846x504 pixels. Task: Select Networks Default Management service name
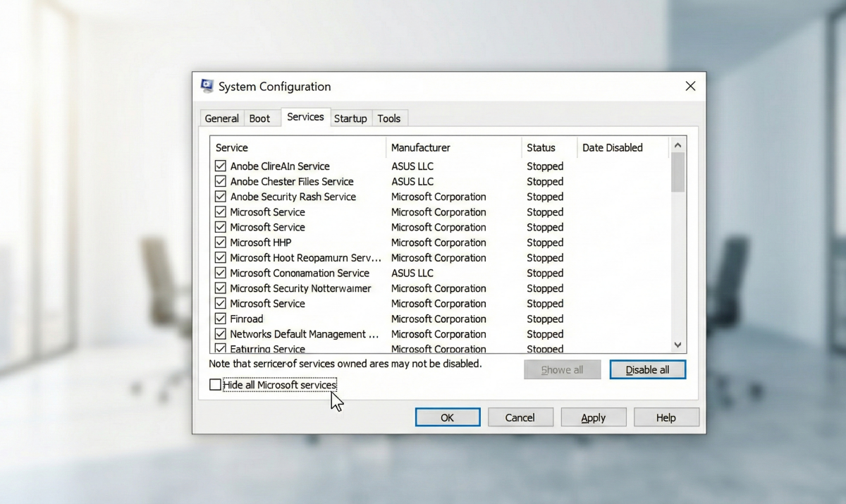[x=305, y=334]
